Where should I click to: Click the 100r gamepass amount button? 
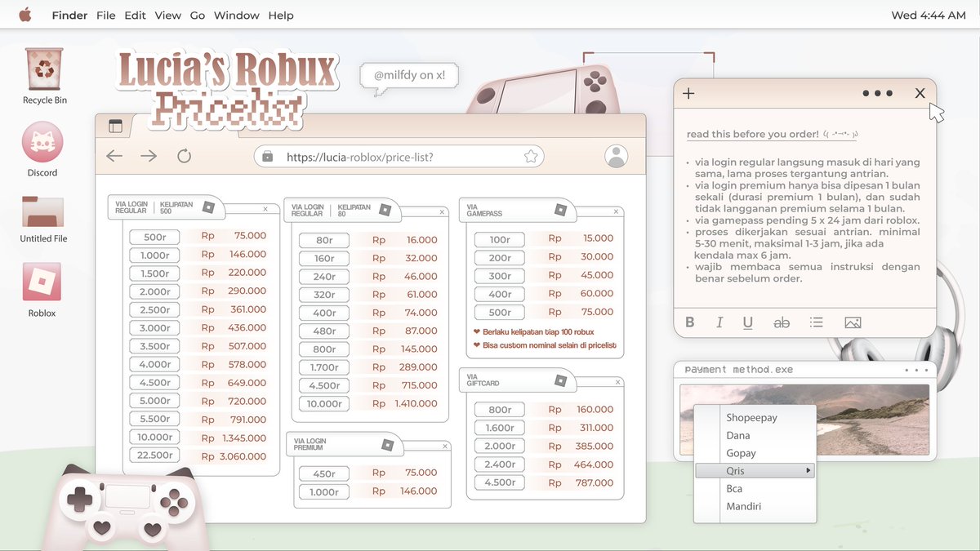[500, 239]
